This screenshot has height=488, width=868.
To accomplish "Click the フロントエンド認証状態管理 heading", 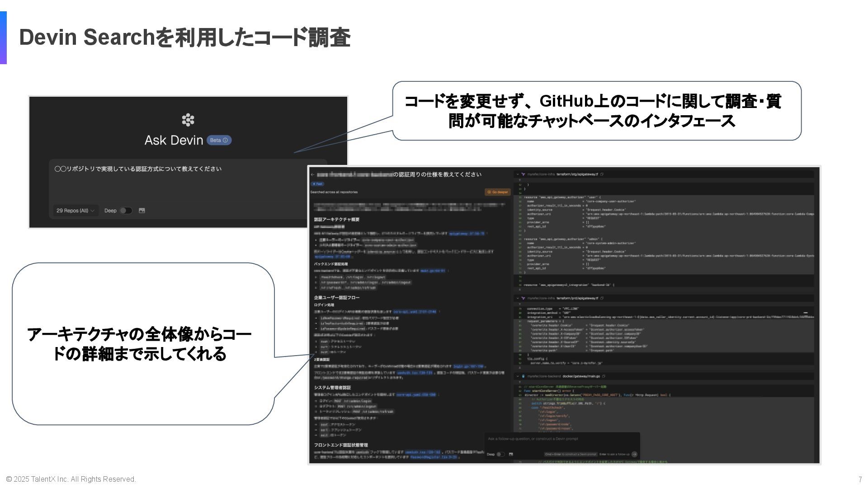I will pos(341,445).
